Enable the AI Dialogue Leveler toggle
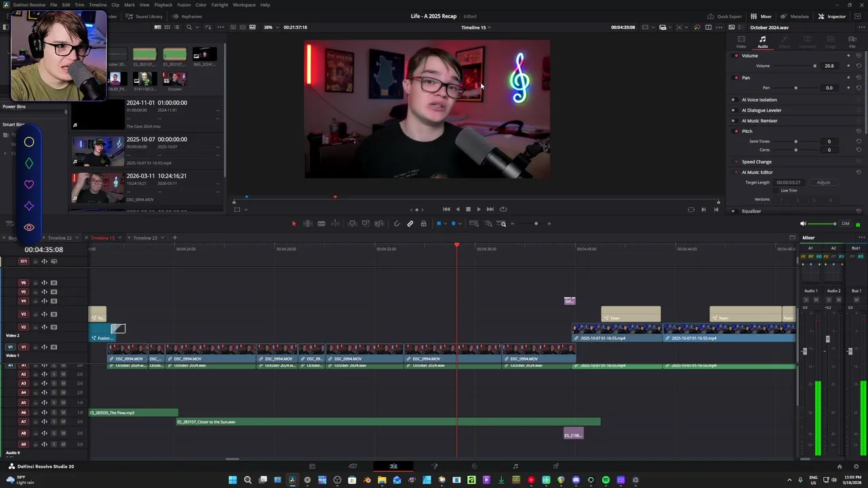Viewport: 868px width, 488px height. [x=733, y=110]
